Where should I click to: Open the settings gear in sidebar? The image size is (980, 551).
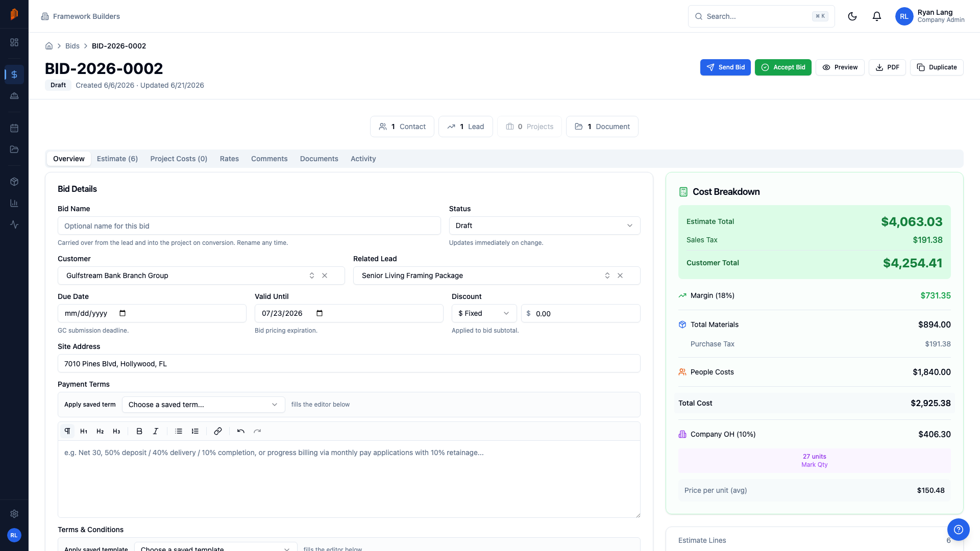(14, 514)
